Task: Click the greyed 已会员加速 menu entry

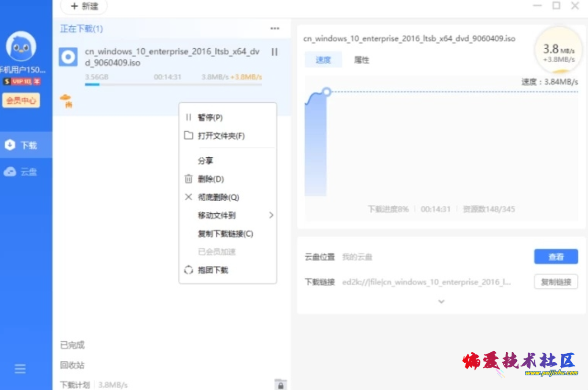Action: [228, 252]
